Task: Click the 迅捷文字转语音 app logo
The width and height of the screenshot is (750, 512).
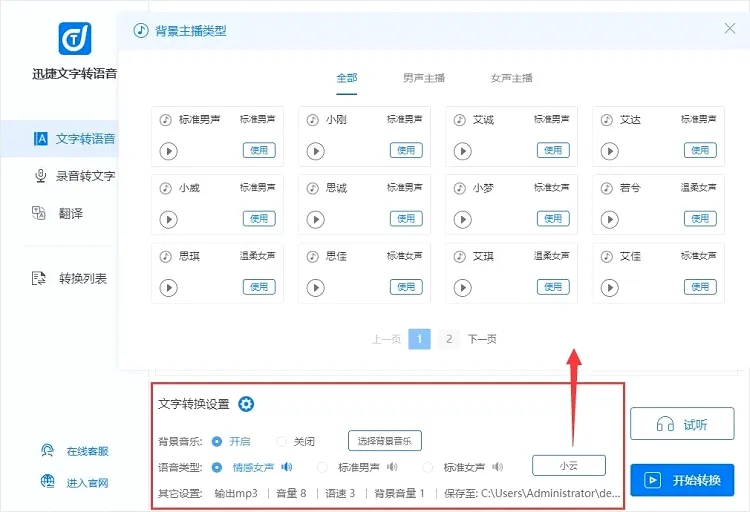Action: (75, 38)
